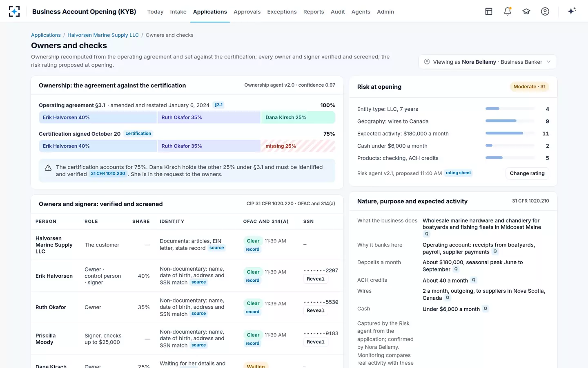Screen dimensions: 588x368
Task: Expand the Viewing as Nora Bellamy dropdown
Action: [488, 62]
